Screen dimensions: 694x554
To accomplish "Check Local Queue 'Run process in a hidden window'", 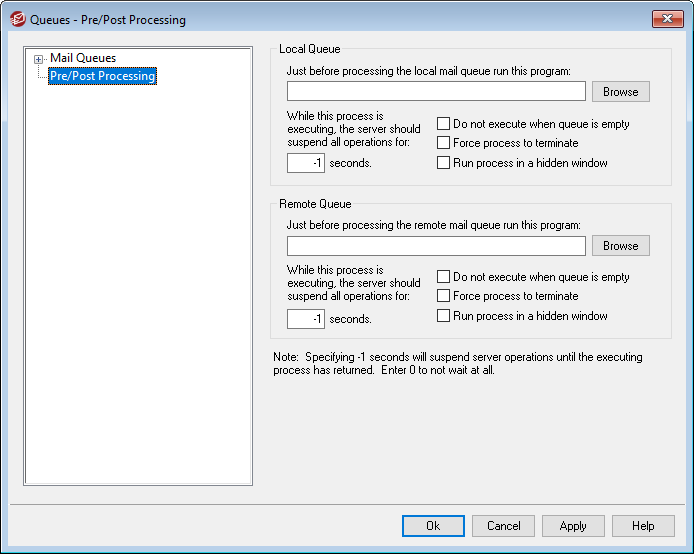I will (444, 163).
